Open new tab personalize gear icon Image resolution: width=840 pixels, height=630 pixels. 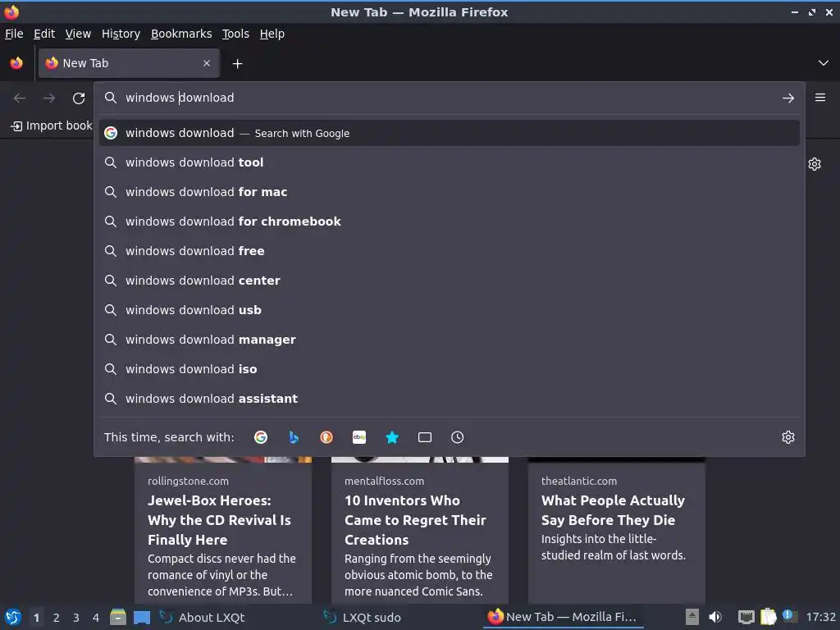[815, 164]
